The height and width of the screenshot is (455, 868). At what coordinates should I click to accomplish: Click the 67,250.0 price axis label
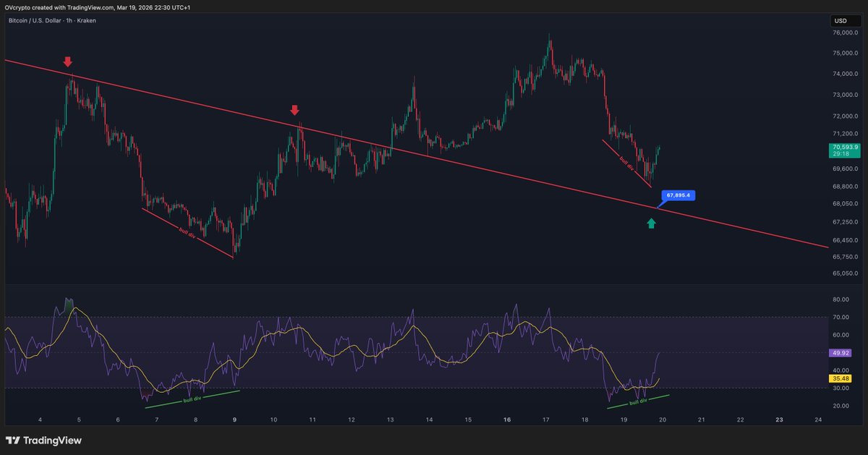pyautogui.click(x=846, y=222)
